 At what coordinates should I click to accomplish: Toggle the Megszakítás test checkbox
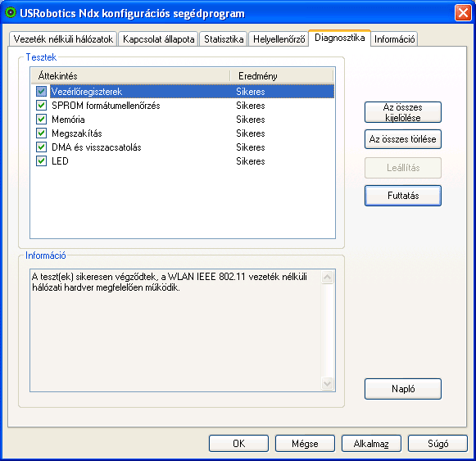[x=41, y=133]
